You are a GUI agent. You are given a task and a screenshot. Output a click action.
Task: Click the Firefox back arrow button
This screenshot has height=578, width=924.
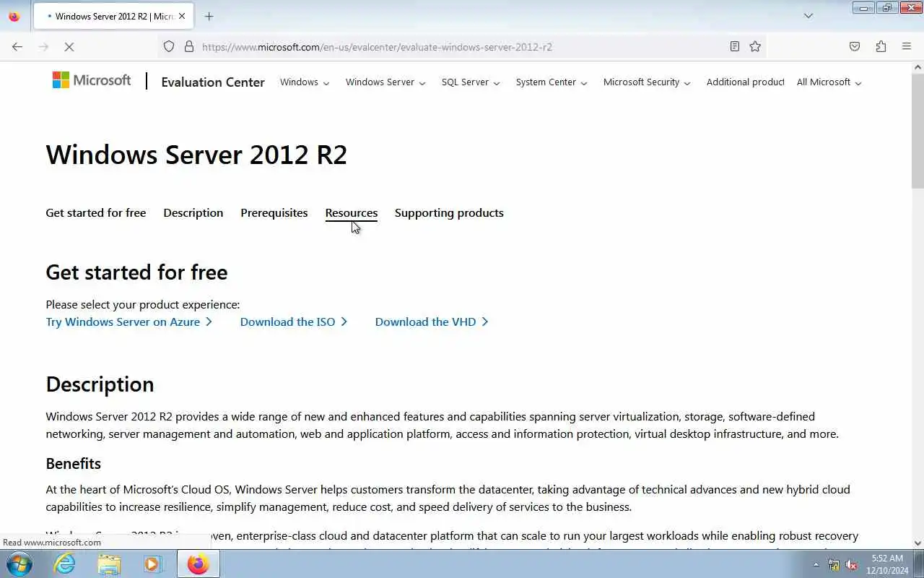[17, 46]
